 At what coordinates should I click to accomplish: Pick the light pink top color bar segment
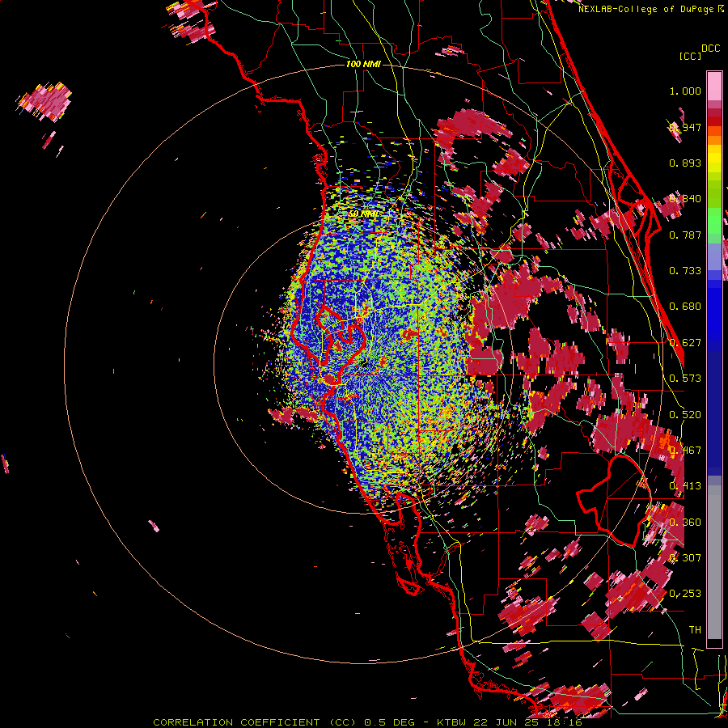pos(714,87)
